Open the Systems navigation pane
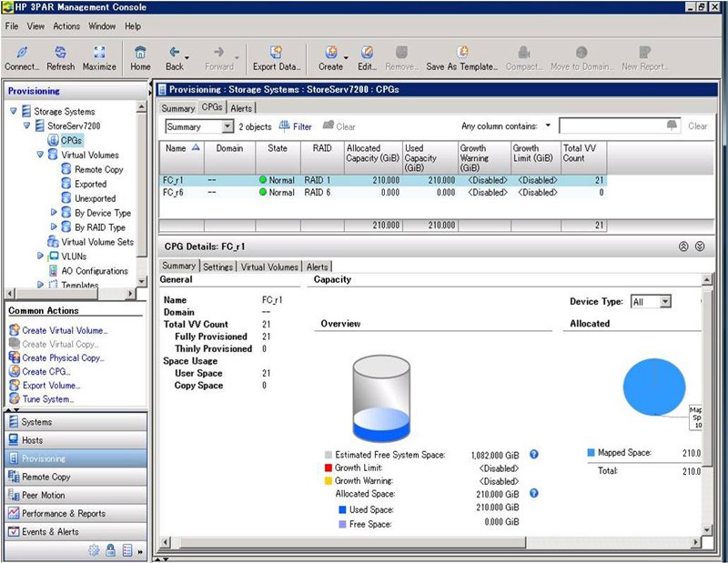This screenshot has width=728, height=563. [76, 421]
